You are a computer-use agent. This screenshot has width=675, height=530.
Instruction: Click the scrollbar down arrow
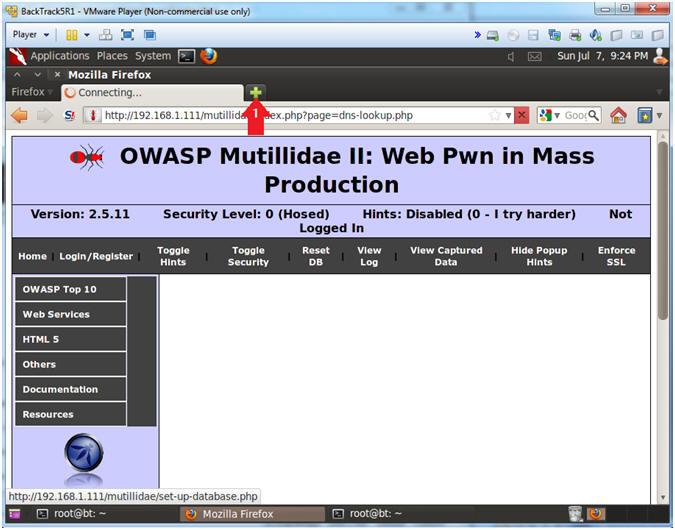tap(663, 497)
